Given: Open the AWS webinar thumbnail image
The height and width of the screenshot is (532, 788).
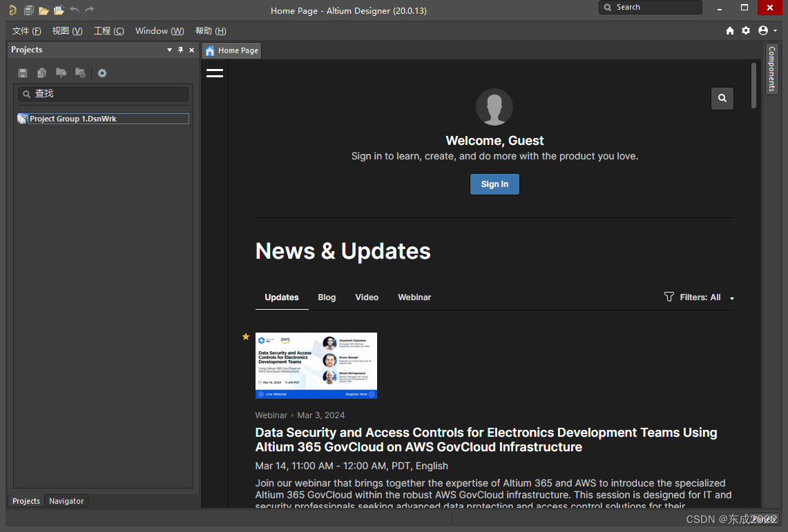Looking at the screenshot, I should tap(316, 366).
